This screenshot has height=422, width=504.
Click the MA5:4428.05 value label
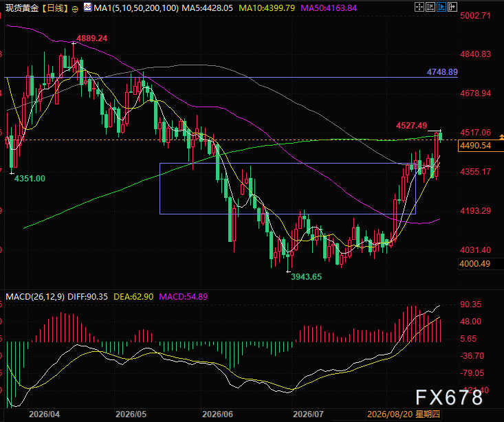pos(208,8)
